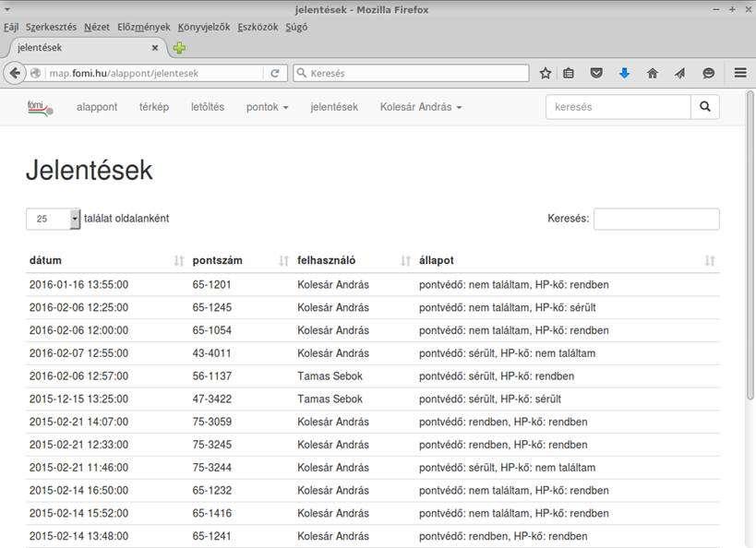
Task: Close the jelentések tab
Action: click(x=155, y=48)
